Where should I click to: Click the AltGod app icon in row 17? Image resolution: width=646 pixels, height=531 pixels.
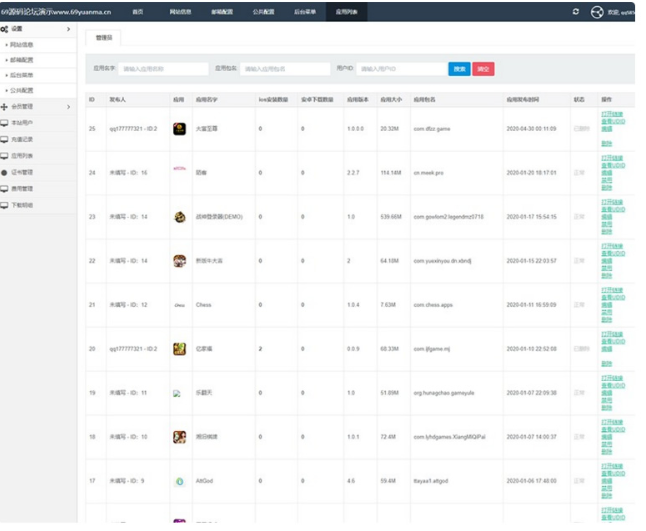point(179,481)
